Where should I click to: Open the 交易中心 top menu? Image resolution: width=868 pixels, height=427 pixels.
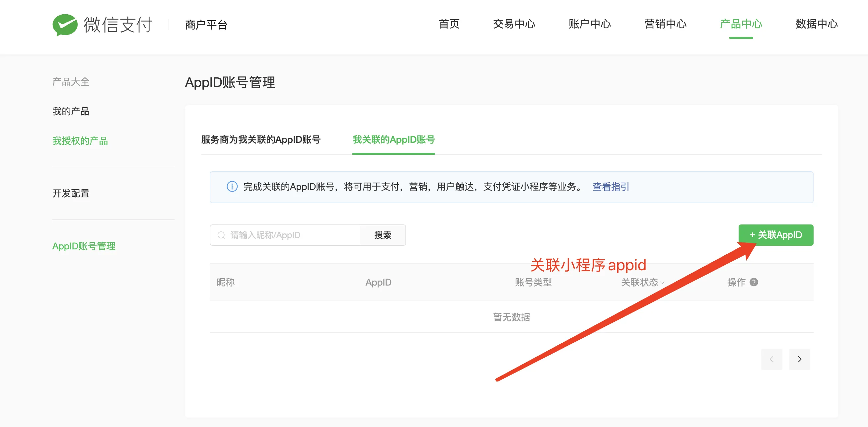click(514, 24)
